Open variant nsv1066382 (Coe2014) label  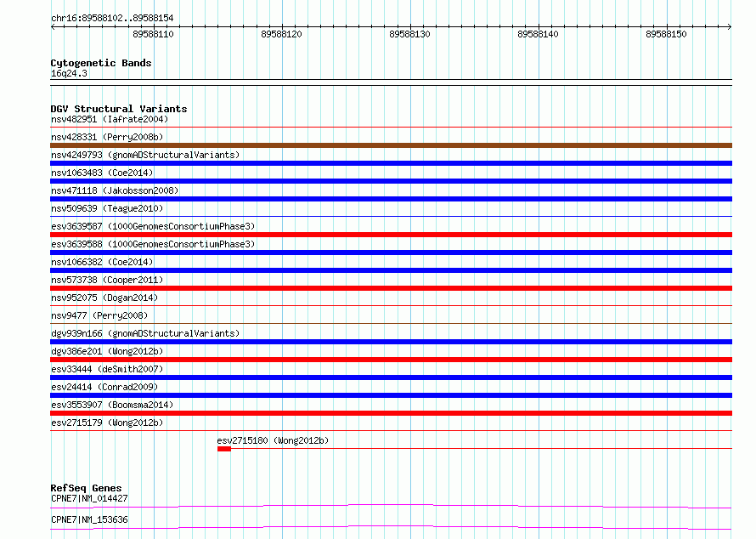tap(102, 262)
